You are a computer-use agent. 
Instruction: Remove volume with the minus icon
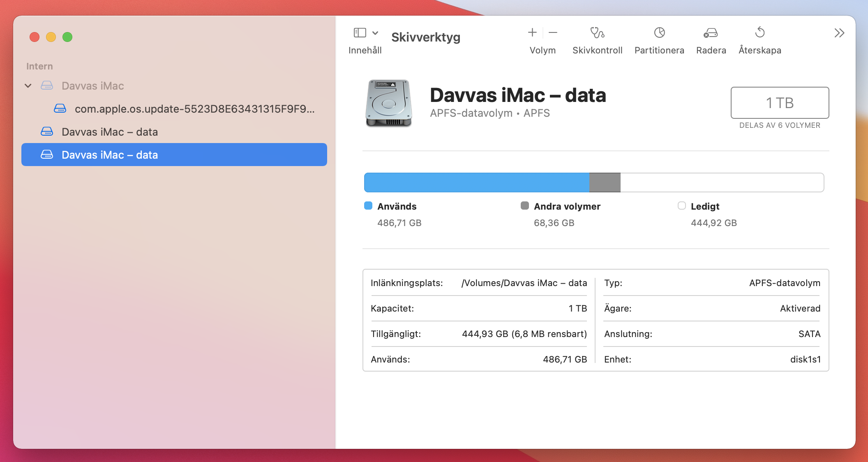point(553,32)
